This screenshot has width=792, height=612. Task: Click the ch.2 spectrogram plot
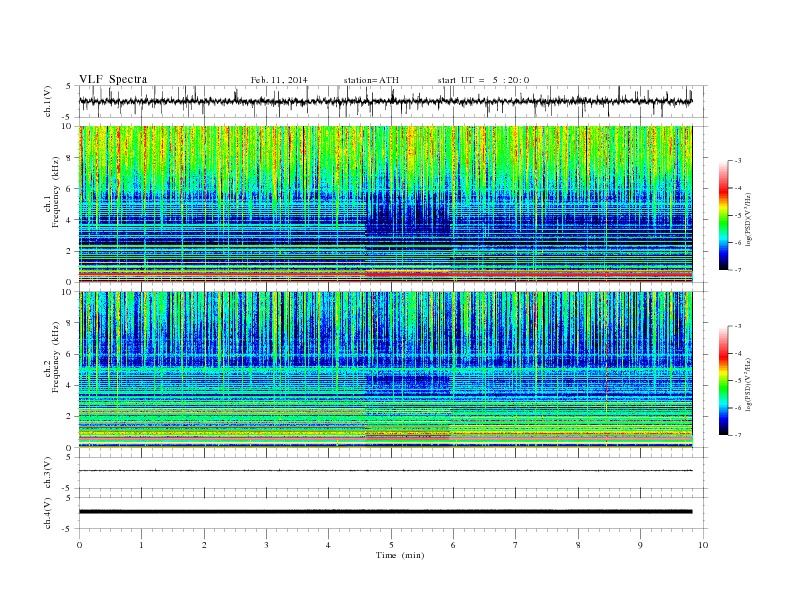tap(386, 369)
